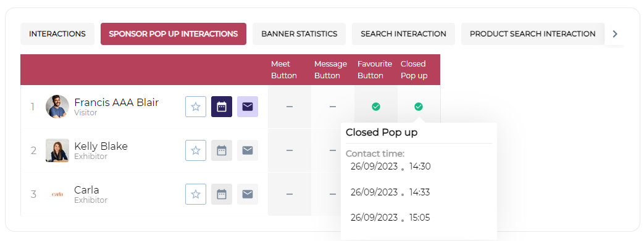
Task: Click calendar icon in Kelly Blake row
Action: click(x=222, y=150)
